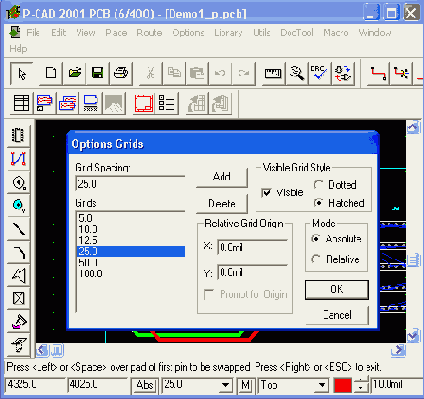Open the Top layer dropdown
Screen dimensions: 424x399
point(321,385)
